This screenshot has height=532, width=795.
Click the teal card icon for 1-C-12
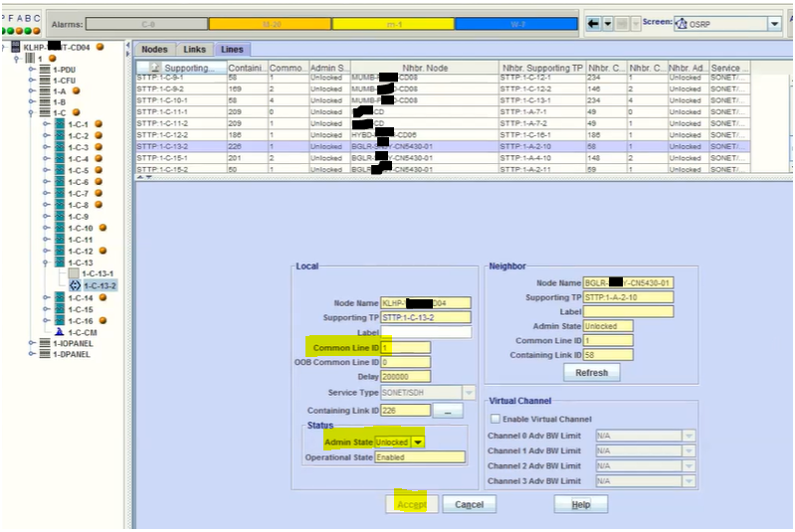[60, 251]
